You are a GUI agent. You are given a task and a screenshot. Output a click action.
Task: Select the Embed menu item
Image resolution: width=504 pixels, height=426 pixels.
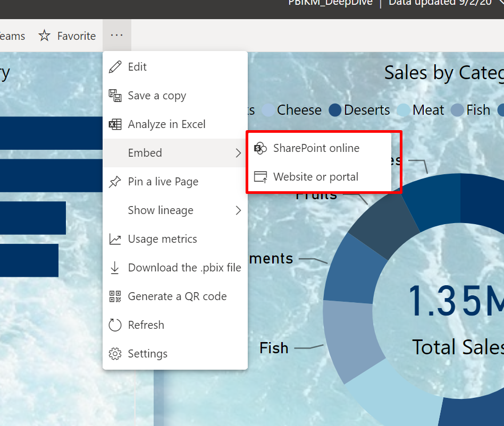[x=175, y=153]
